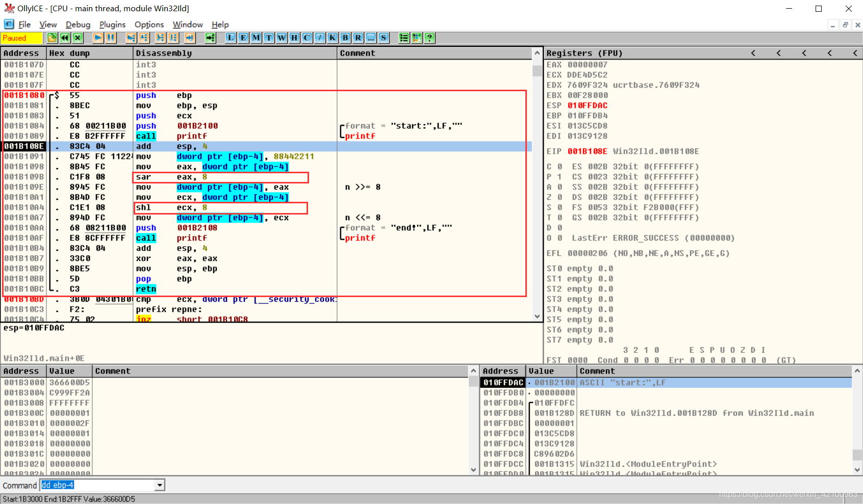Open Call stack window (K button)
The width and height of the screenshot is (863, 504).
333,38
